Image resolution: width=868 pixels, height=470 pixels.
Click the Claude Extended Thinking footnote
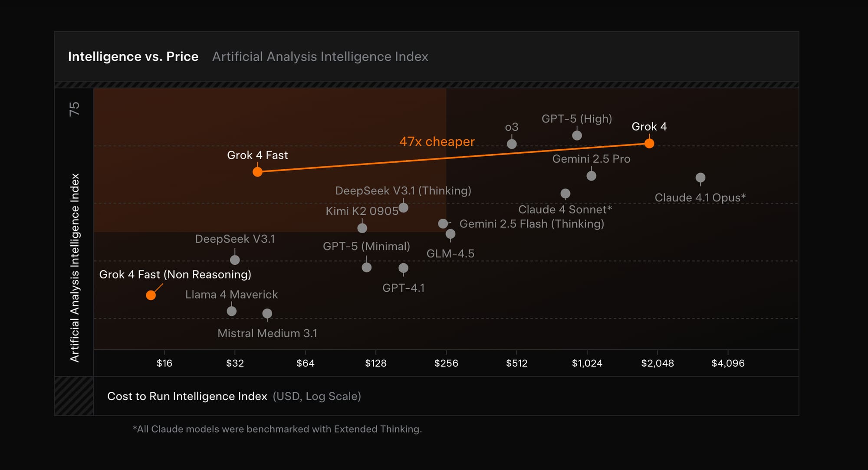(277, 429)
